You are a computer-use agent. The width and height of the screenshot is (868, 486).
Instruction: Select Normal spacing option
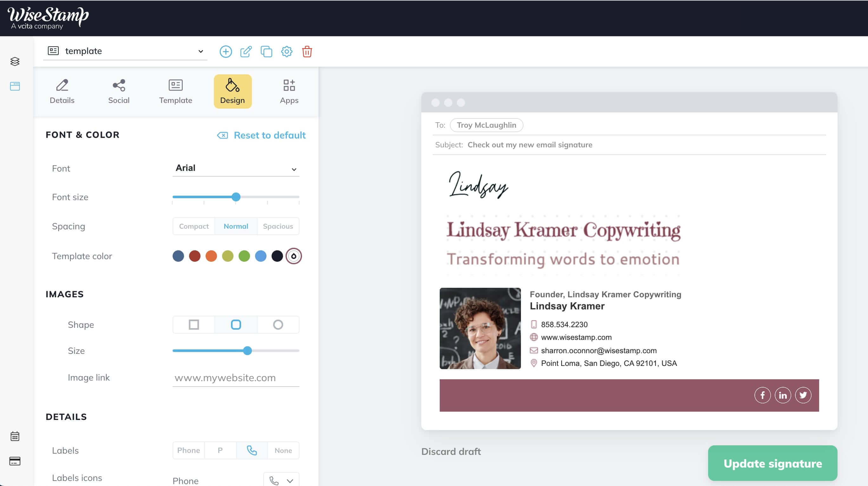tap(236, 226)
